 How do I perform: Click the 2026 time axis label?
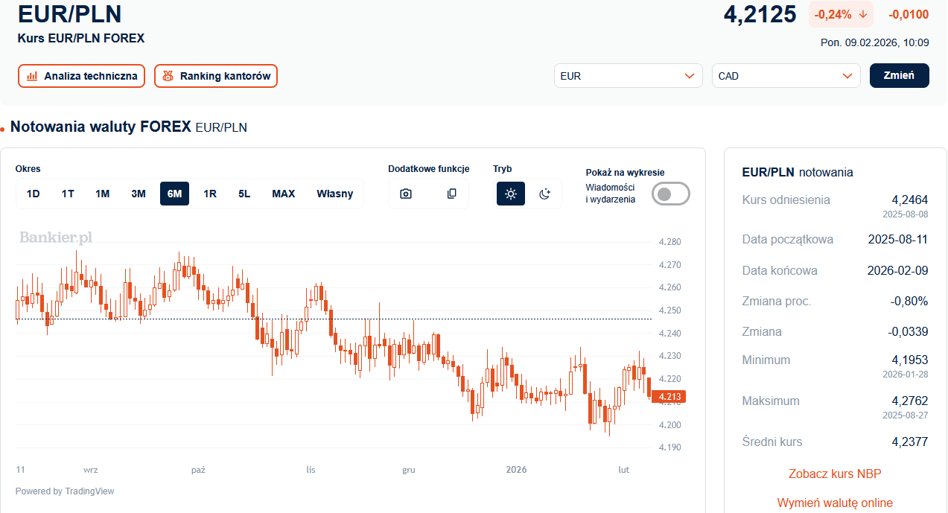516,469
